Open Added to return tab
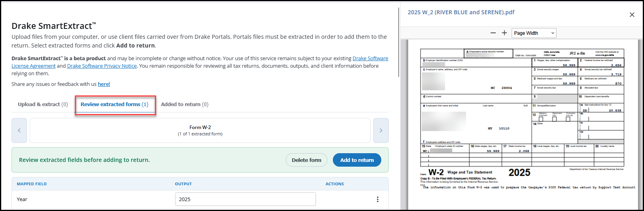 click(x=185, y=104)
